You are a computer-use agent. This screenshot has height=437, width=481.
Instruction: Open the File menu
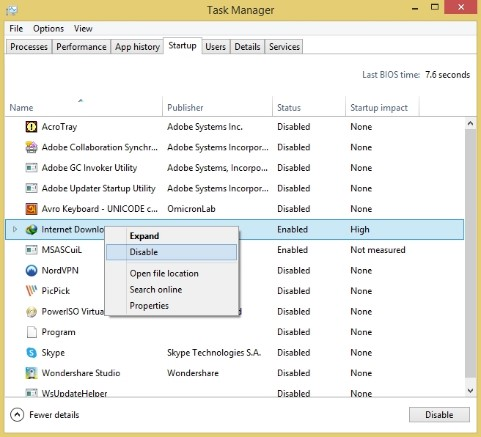click(x=16, y=29)
